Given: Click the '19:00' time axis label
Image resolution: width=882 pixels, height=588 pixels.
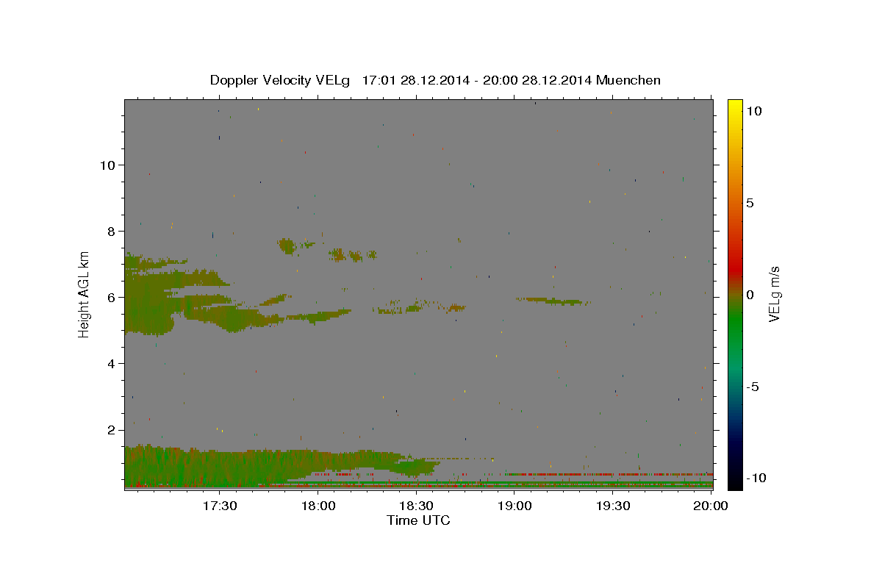Looking at the screenshot, I should [515, 506].
